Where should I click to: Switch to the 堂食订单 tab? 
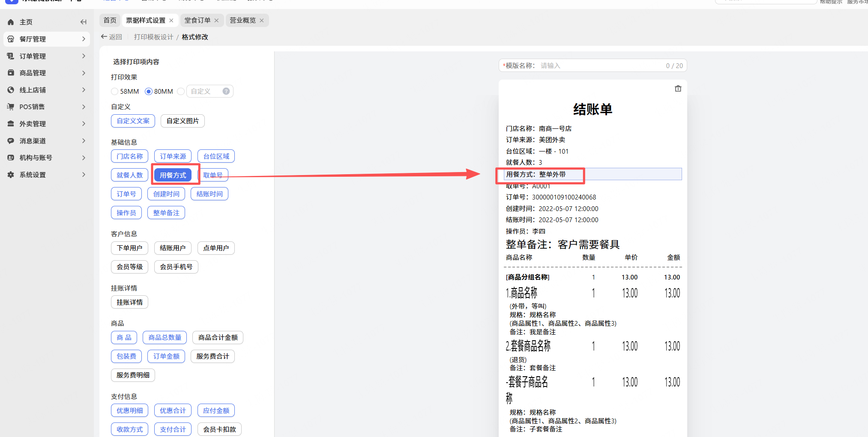pos(198,21)
